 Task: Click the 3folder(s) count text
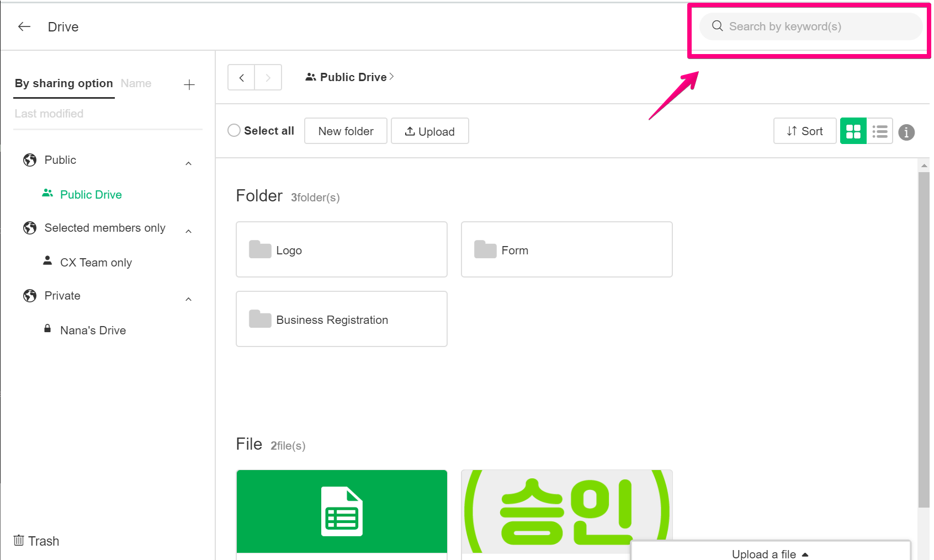click(315, 198)
